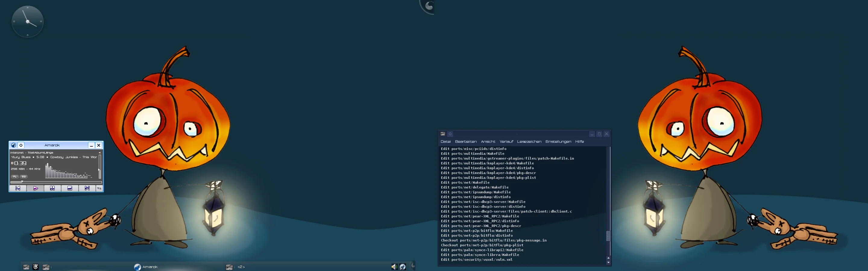Click Amarok's play button

tap(35, 188)
